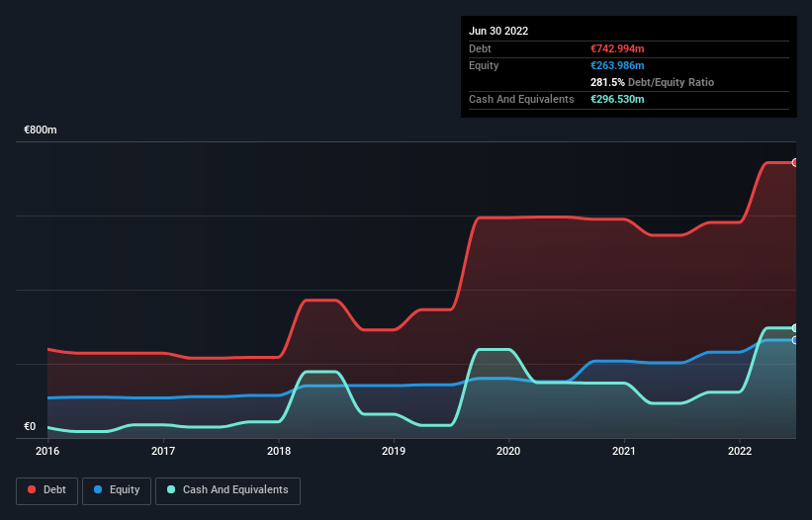Click the red Debt endpoint marker
This screenshot has width=812, height=520.
point(795,162)
